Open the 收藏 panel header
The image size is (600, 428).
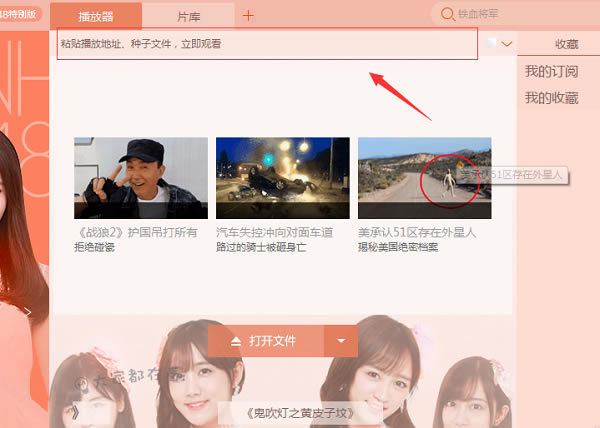[x=565, y=45]
